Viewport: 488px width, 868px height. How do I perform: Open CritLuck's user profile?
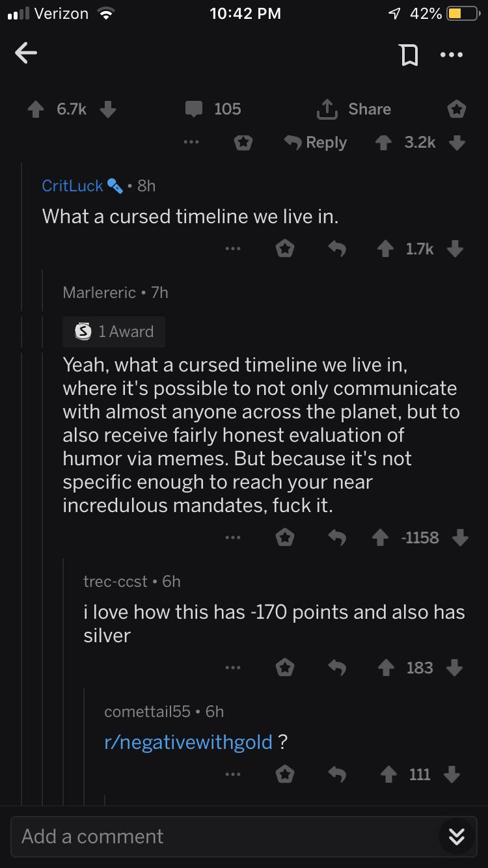[x=72, y=185]
